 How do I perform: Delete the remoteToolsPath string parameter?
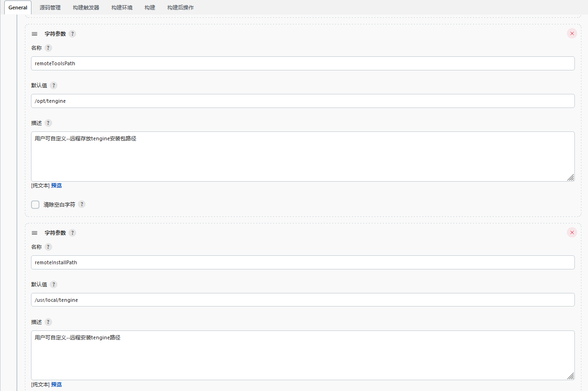[572, 33]
